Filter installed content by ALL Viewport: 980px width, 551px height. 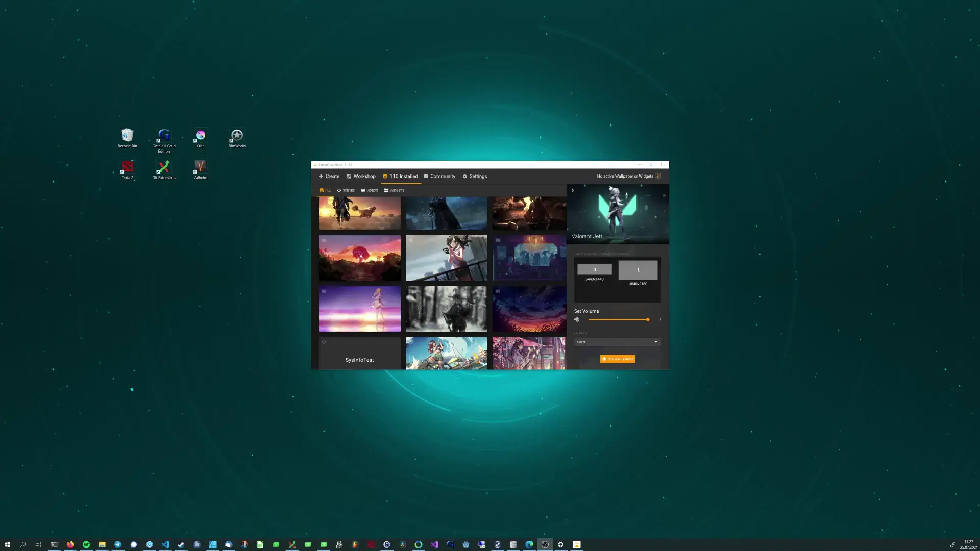(325, 190)
